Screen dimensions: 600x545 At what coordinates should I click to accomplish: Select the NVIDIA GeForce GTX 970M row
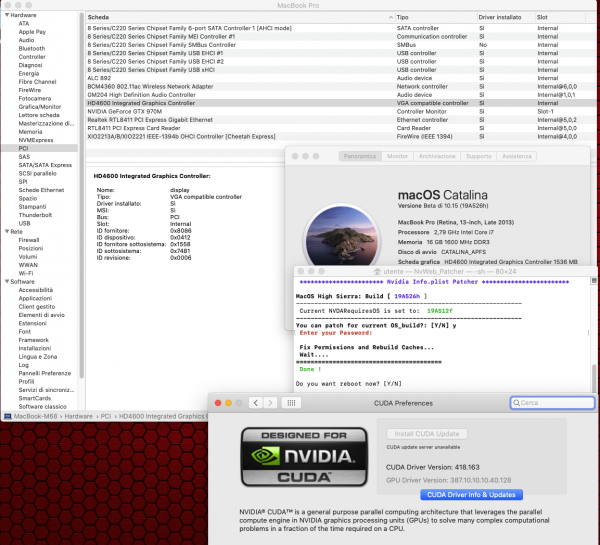341,111
